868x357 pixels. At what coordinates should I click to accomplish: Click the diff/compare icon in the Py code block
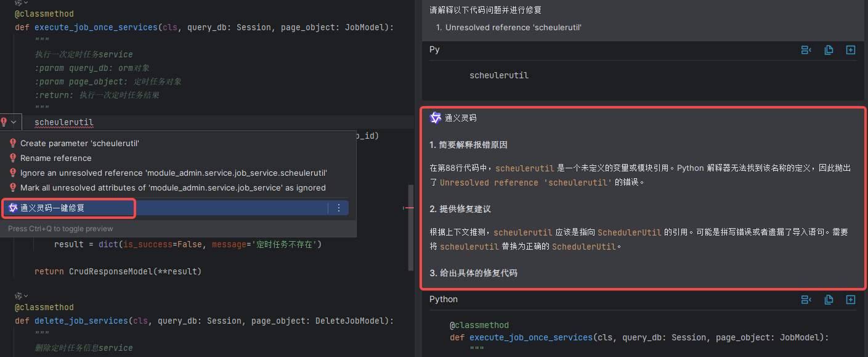click(x=806, y=50)
